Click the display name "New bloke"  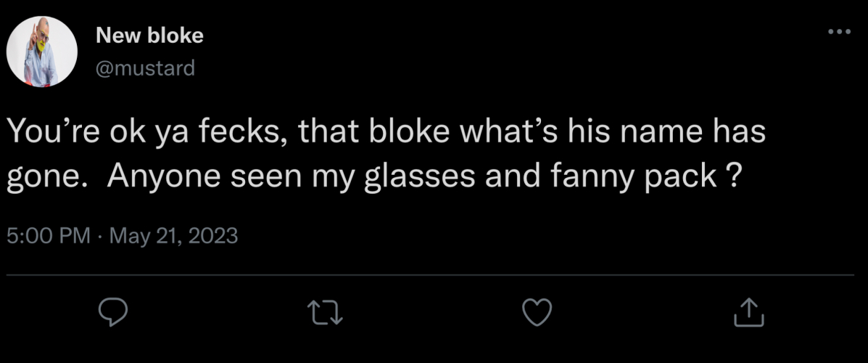pos(149,35)
